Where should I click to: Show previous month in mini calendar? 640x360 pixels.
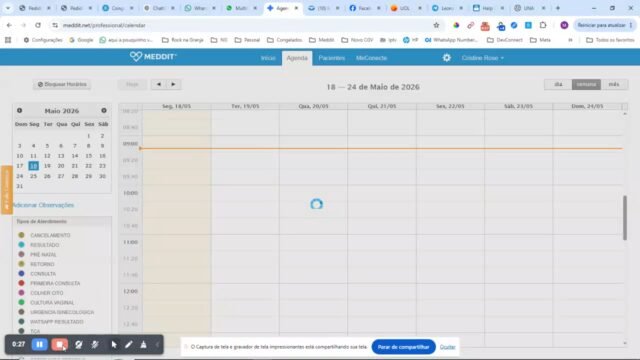20,111
